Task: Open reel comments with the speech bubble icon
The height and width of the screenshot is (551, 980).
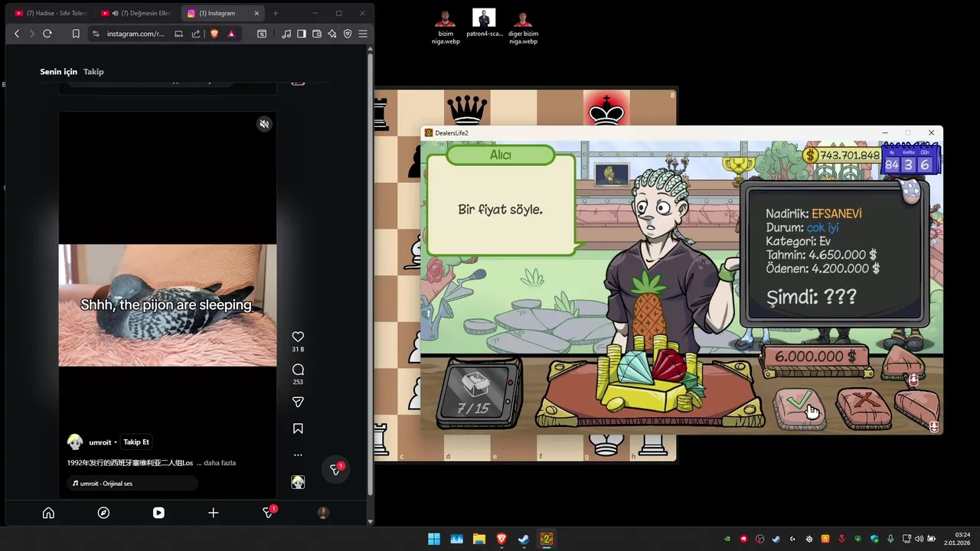Action: (x=298, y=370)
